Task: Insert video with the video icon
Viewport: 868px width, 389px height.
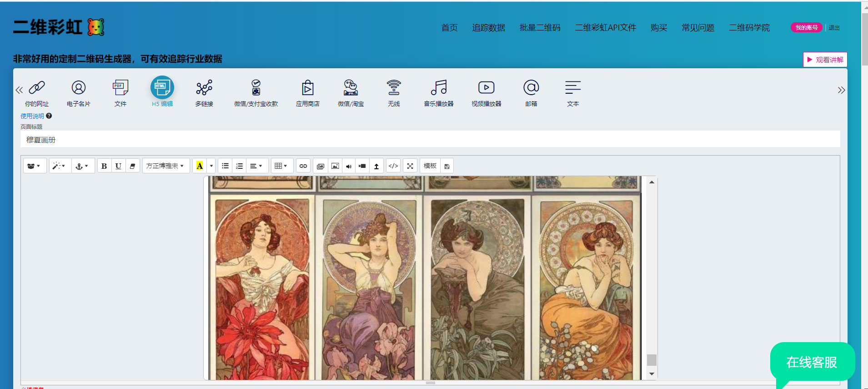Action: click(362, 166)
